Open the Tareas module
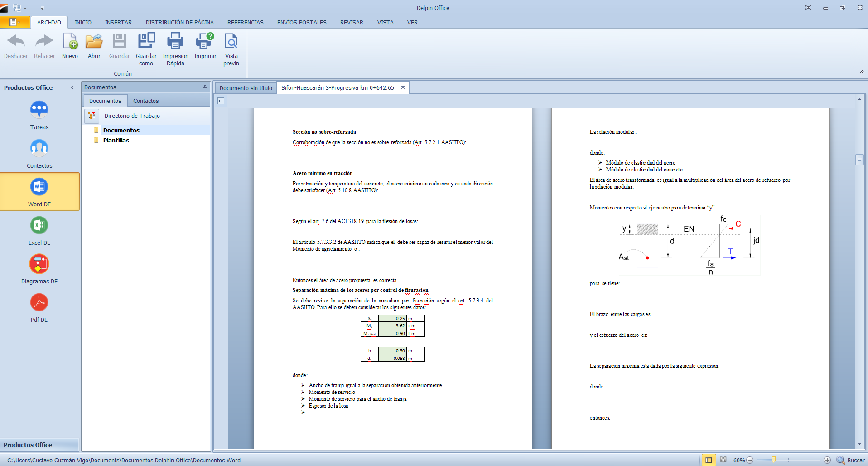This screenshot has height=466, width=868. tap(39, 110)
